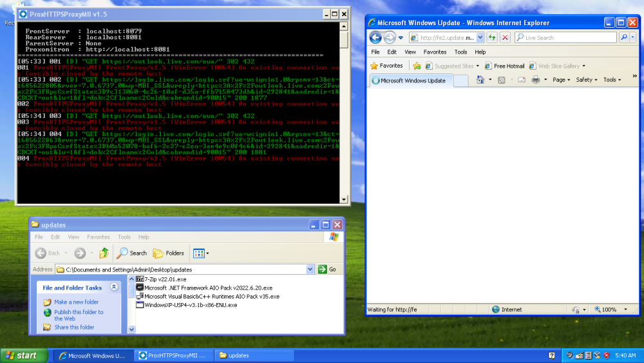
Task: Expand the command bar overflow chevron
Action: tap(634, 76)
